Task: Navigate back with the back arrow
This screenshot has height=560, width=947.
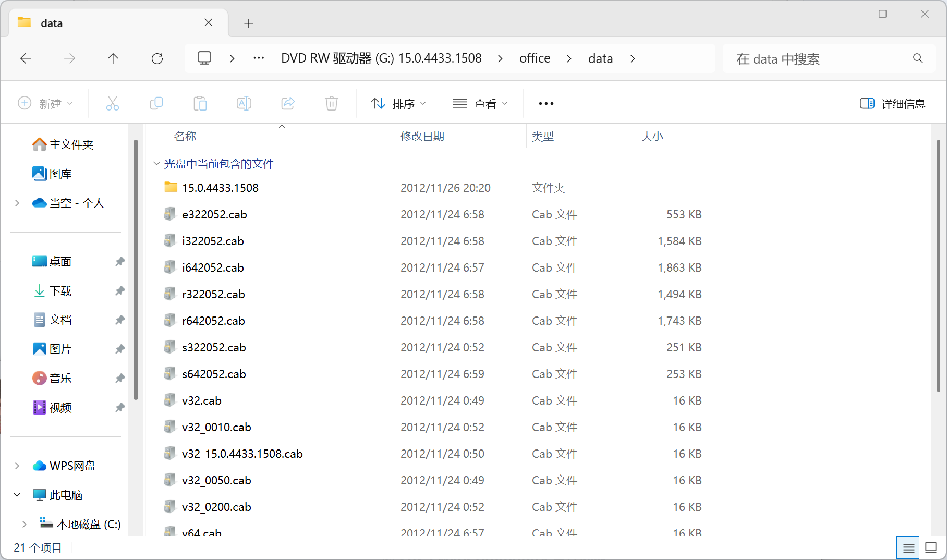Action: (26, 58)
